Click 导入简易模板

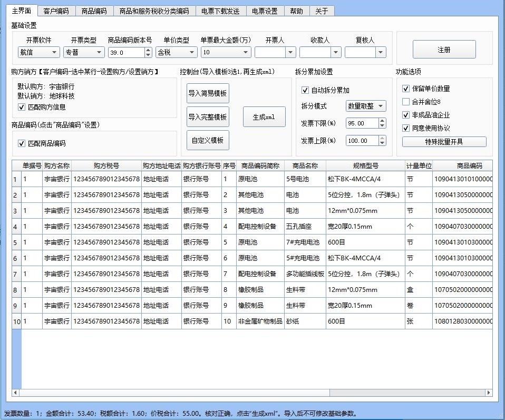(208, 93)
